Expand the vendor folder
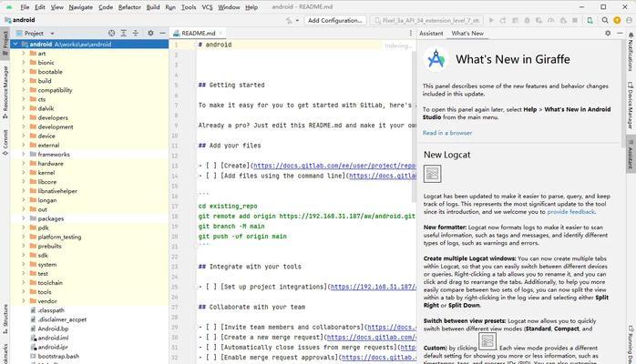This screenshot has height=364, width=636. 24,301
